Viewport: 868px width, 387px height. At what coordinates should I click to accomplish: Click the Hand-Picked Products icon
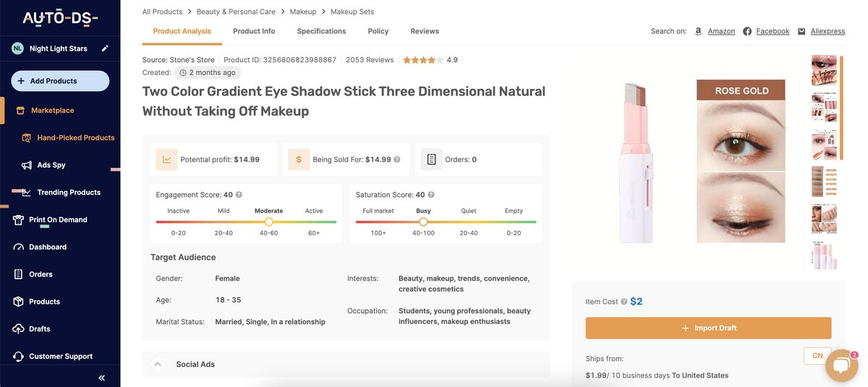pyautogui.click(x=25, y=137)
